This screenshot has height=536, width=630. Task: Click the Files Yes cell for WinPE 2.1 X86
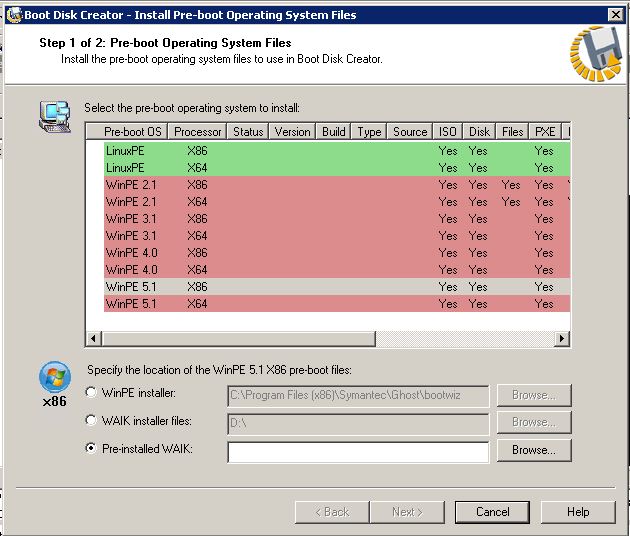pyautogui.click(x=511, y=185)
